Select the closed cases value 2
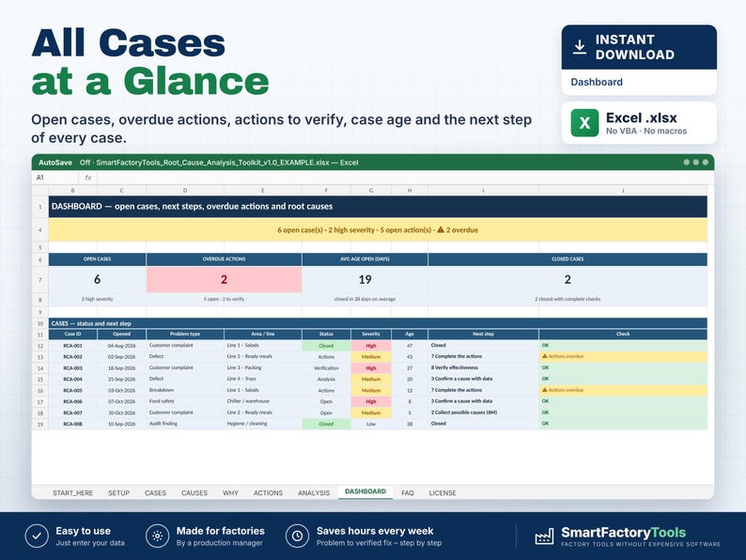 [x=567, y=279]
